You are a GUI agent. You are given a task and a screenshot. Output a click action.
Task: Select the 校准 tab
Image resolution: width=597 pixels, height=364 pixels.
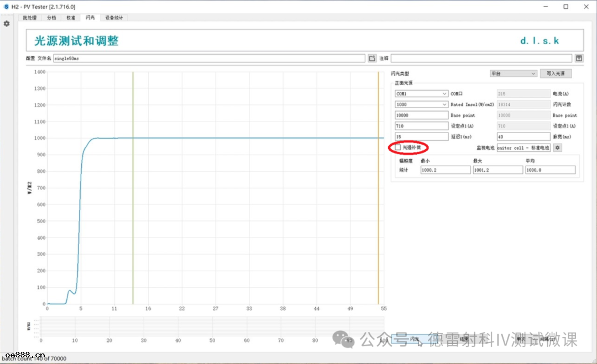pos(71,18)
